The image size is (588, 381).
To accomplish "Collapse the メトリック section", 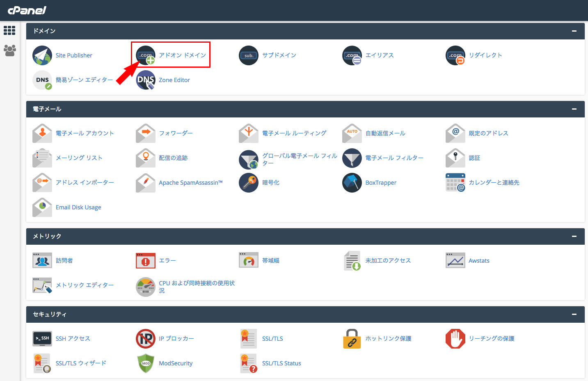I will [x=574, y=236].
